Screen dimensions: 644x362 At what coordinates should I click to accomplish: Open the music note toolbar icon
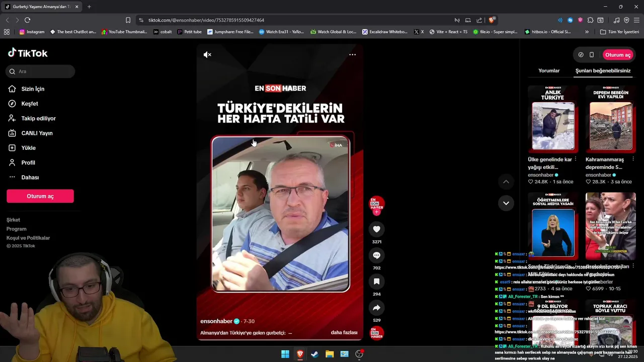click(616, 20)
